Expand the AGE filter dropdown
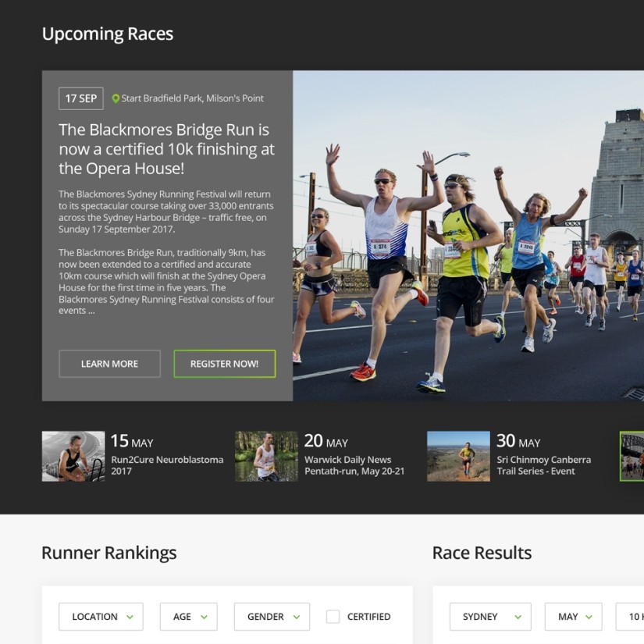Image resolution: width=644 pixels, height=644 pixels. [189, 617]
